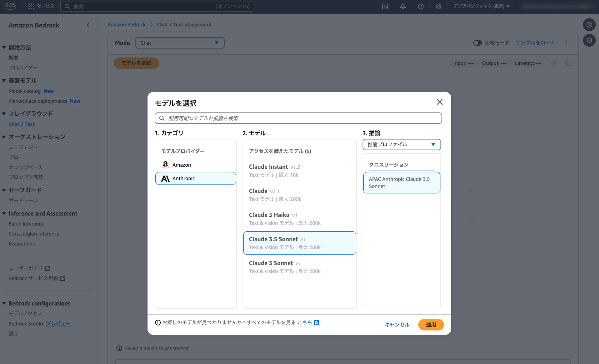Image resolution: width=599 pixels, height=364 pixels.
Task: Select Claude 3 Haiku model
Action: coord(300,219)
